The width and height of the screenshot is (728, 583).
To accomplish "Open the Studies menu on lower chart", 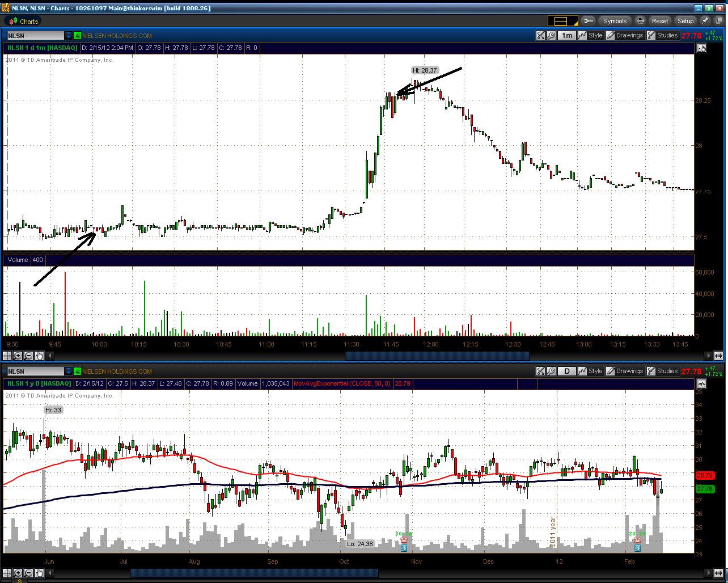I will click(x=662, y=371).
